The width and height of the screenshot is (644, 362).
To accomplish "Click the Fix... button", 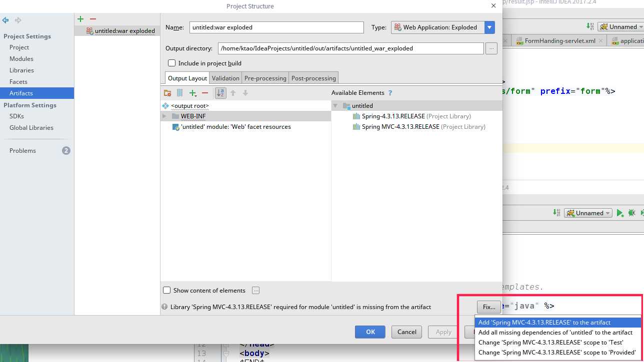I will click(489, 307).
